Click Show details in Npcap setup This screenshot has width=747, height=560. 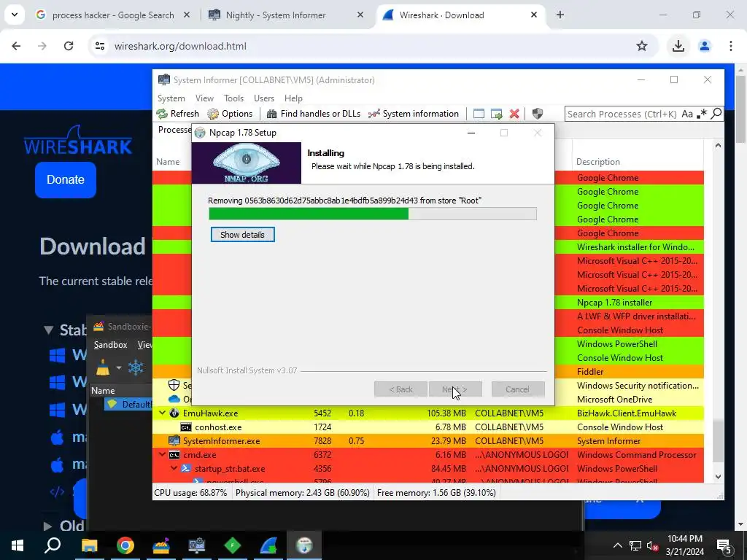point(242,235)
